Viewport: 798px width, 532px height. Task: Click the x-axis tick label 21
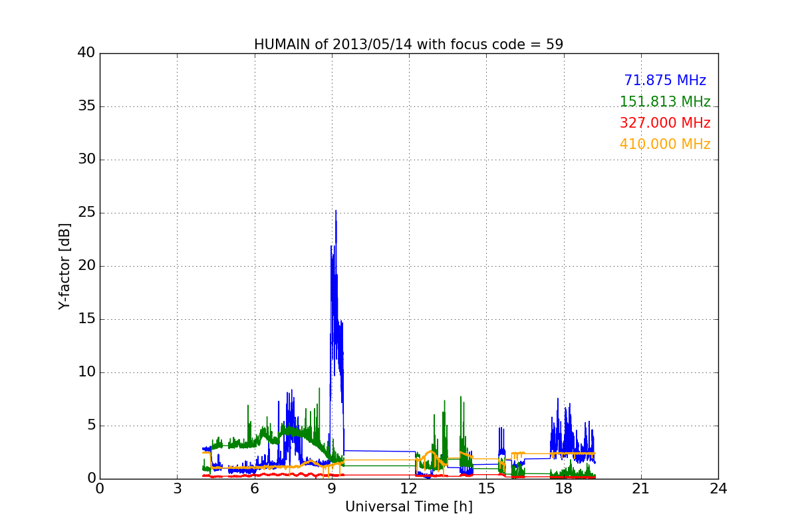(641, 489)
